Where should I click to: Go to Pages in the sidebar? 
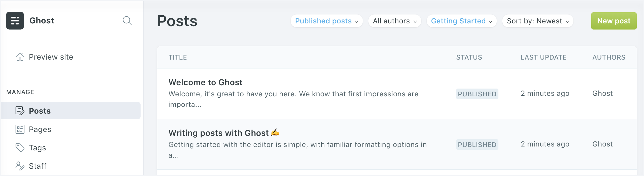tap(40, 129)
